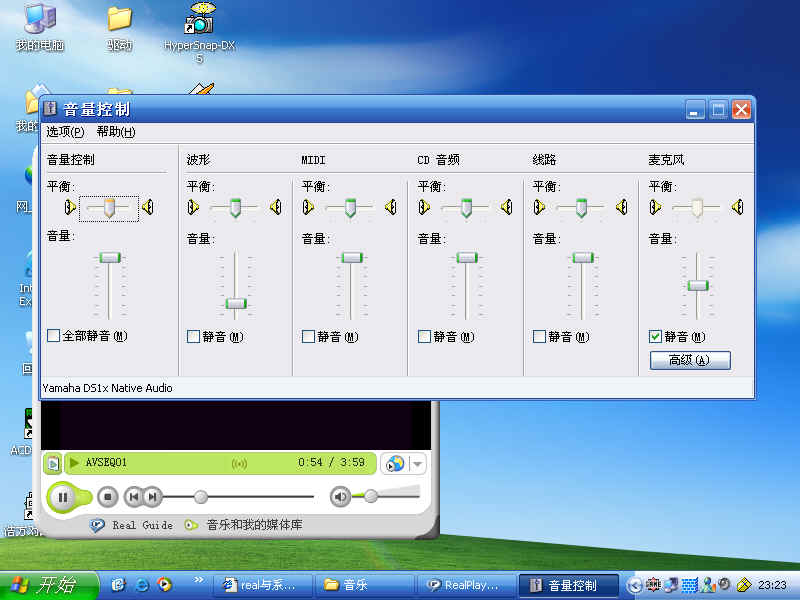Click the RealPlayer clip info icon beside AVSEQ01
The image size is (800, 600).
click(x=53, y=463)
